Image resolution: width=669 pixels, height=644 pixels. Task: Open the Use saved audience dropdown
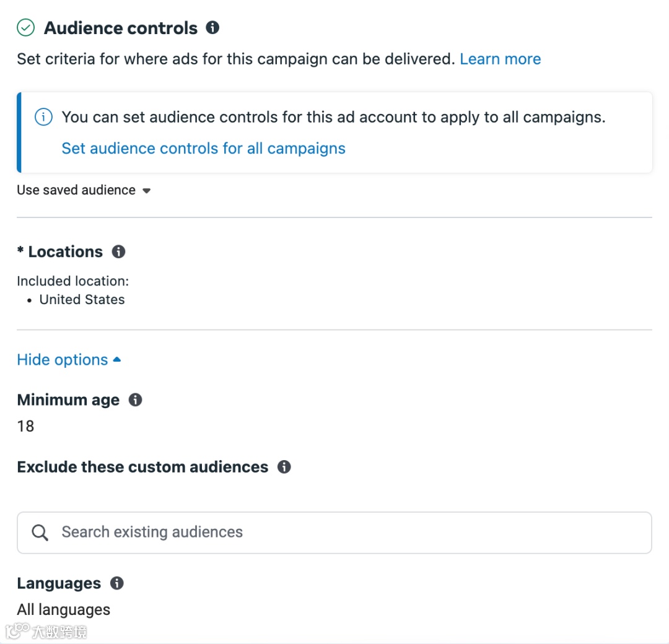[84, 190]
